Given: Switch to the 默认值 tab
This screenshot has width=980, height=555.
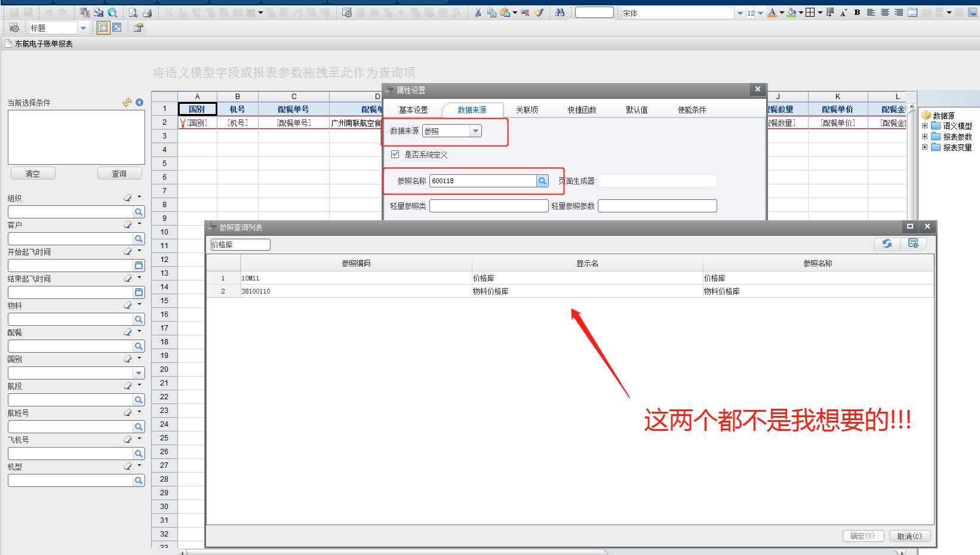Looking at the screenshot, I should click(637, 110).
